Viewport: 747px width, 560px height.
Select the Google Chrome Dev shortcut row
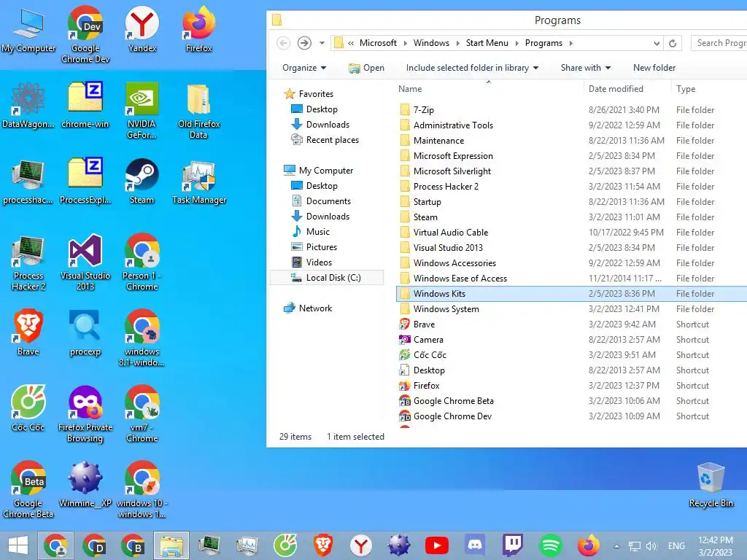coord(571,416)
